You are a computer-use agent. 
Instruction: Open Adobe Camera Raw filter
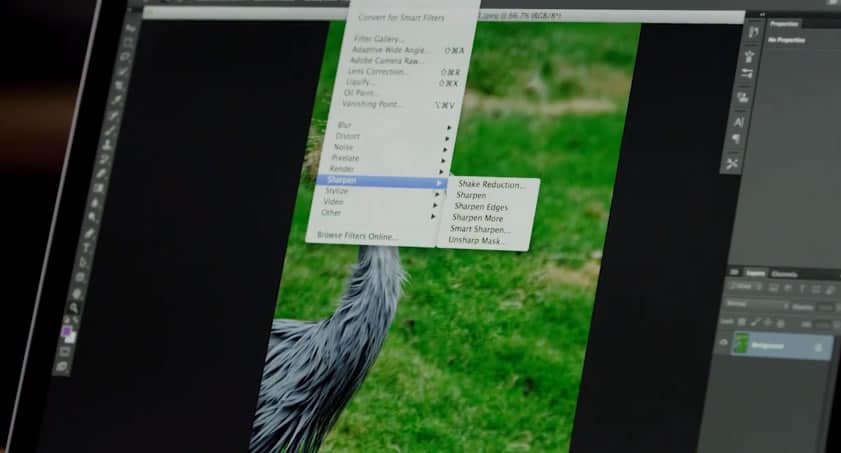pyautogui.click(x=387, y=61)
